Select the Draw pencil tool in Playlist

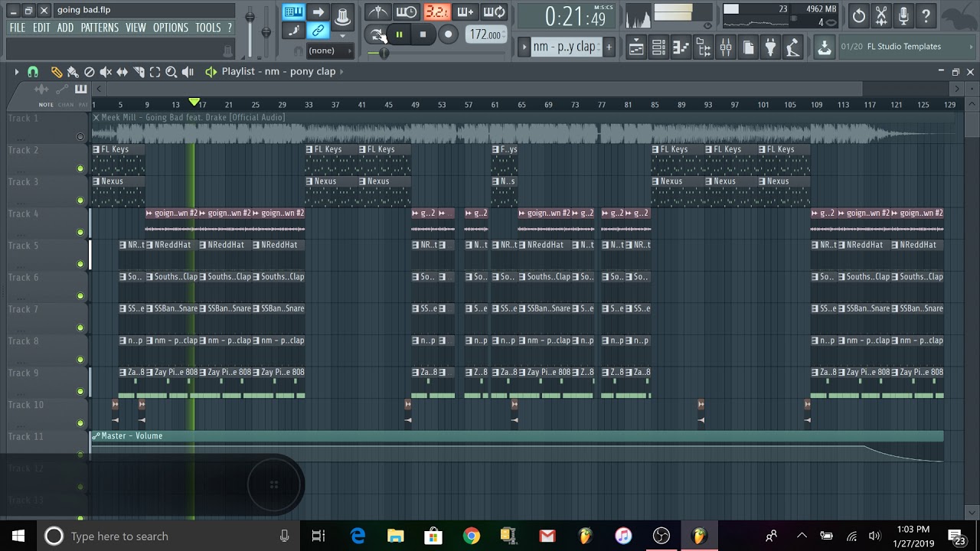[x=57, y=71]
